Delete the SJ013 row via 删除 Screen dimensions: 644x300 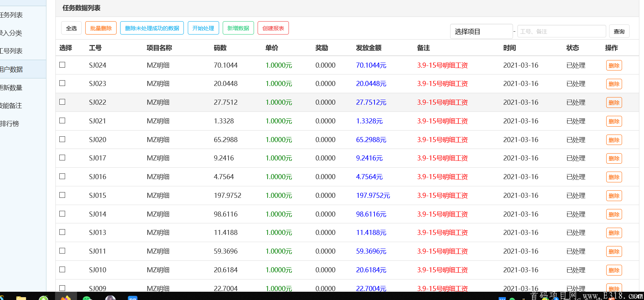click(614, 233)
